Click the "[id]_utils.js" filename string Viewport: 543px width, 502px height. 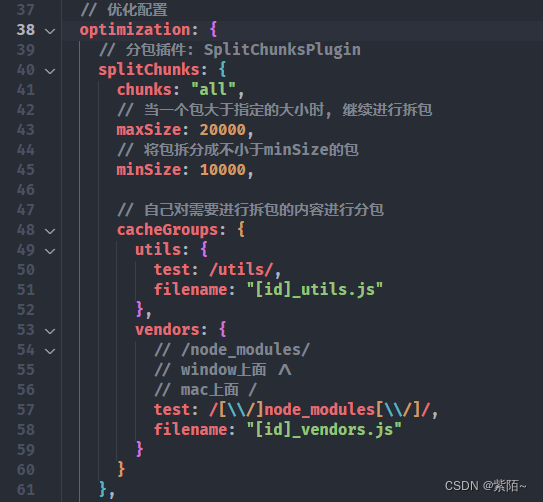315,290
